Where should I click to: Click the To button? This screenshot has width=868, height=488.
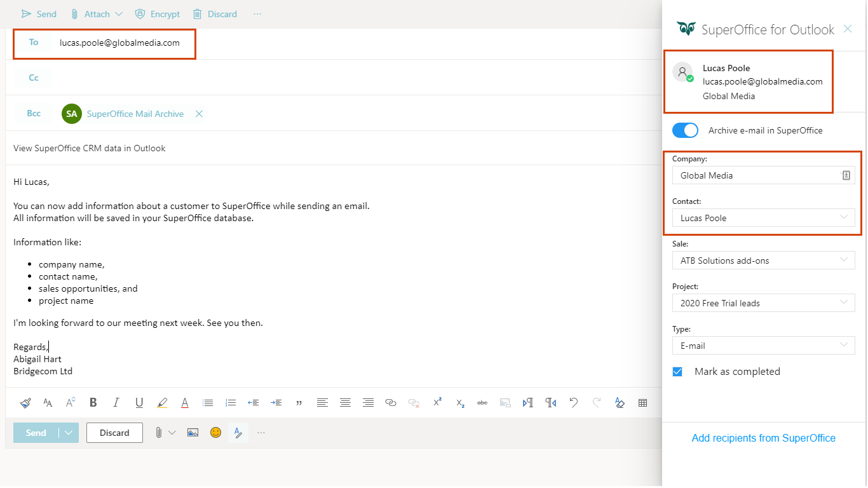[x=34, y=43]
